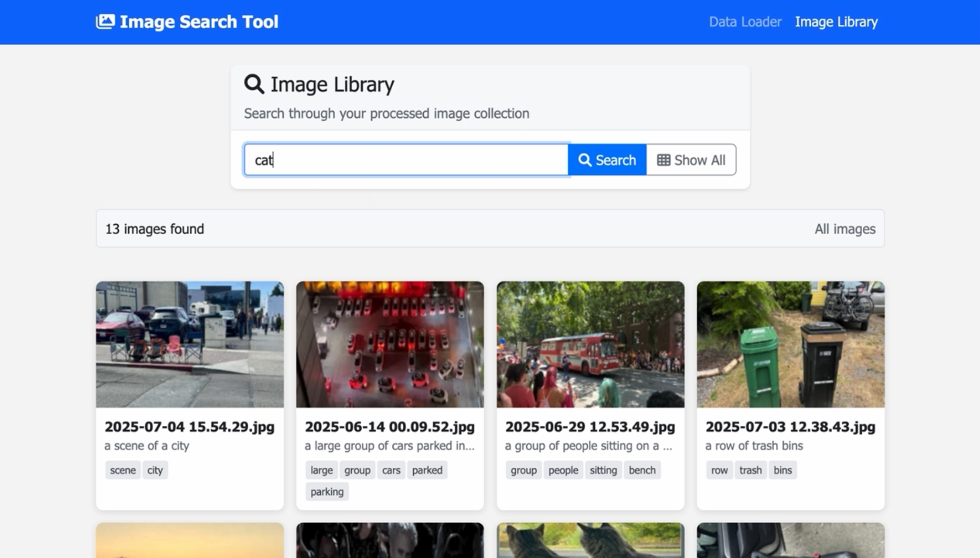Toggle the 'bins' tag filter
This screenshot has height=558, width=980.
point(783,470)
